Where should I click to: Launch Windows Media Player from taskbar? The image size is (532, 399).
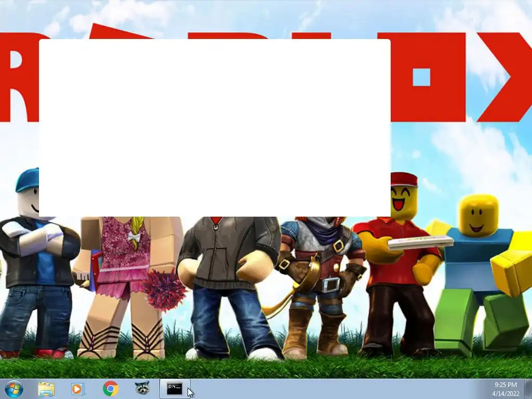click(78, 389)
